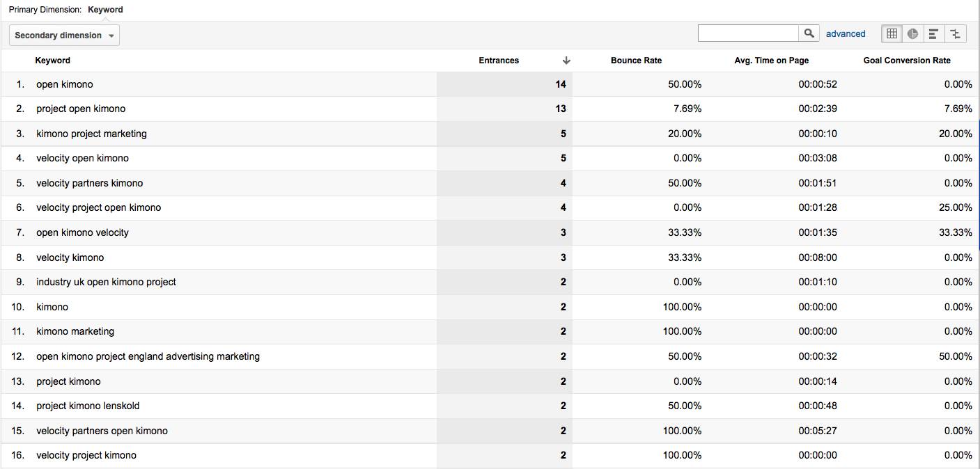The height and width of the screenshot is (469, 980).
Task: Click the Entrances sort arrow
Action: (x=566, y=61)
